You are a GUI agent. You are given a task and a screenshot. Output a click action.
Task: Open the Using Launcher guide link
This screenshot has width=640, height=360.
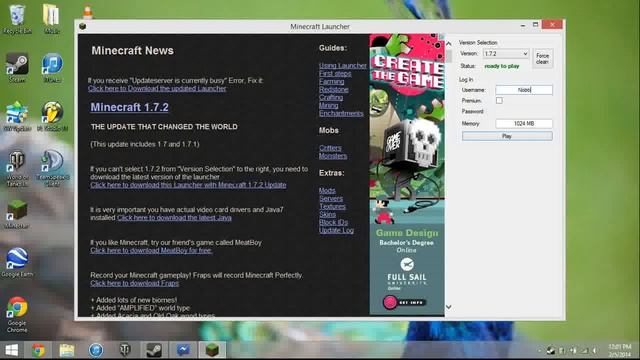pyautogui.click(x=342, y=65)
